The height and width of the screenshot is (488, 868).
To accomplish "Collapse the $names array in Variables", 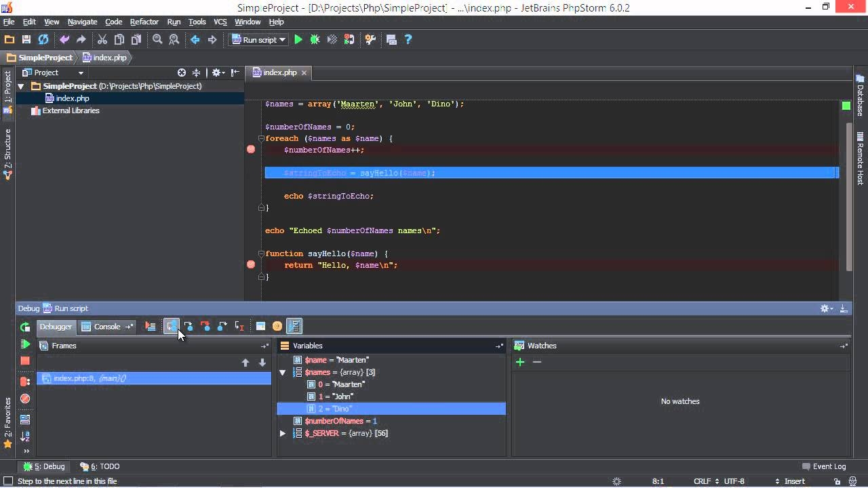I will point(283,372).
